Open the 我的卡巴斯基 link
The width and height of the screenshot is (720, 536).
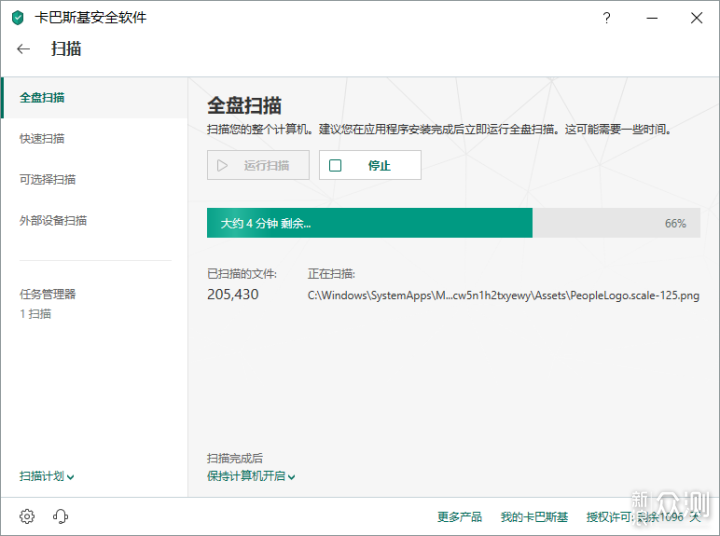coord(534,517)
